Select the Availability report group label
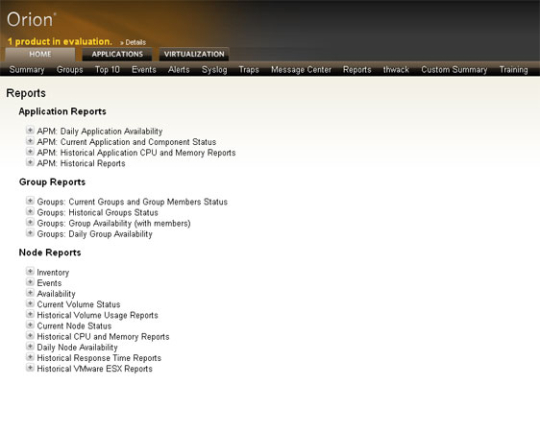Screen dimensions: 540x434 pyautogui.click(x=56, y=294)
